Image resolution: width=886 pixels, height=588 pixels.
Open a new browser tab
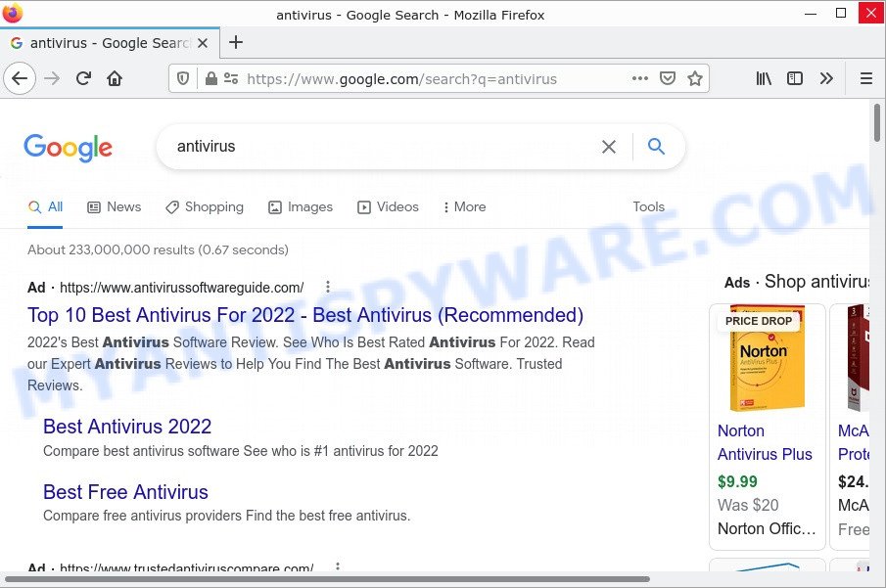(x=236, y=42)
